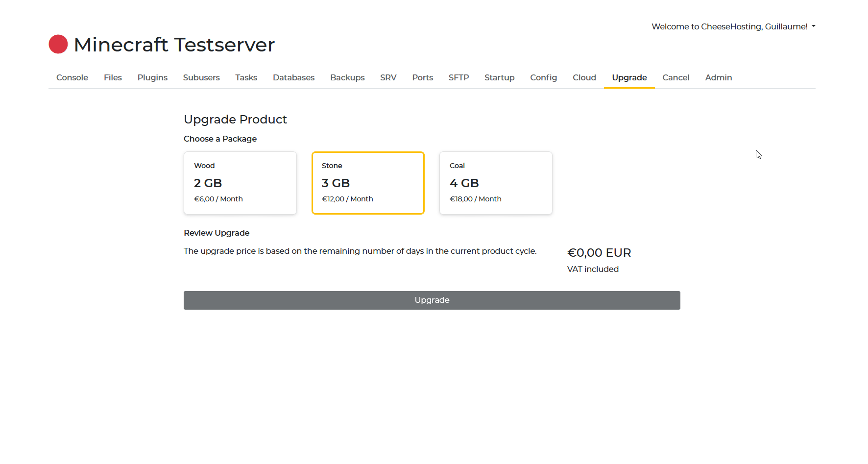
Task: Open the Databases tab
Action: [x=293, y=77]
